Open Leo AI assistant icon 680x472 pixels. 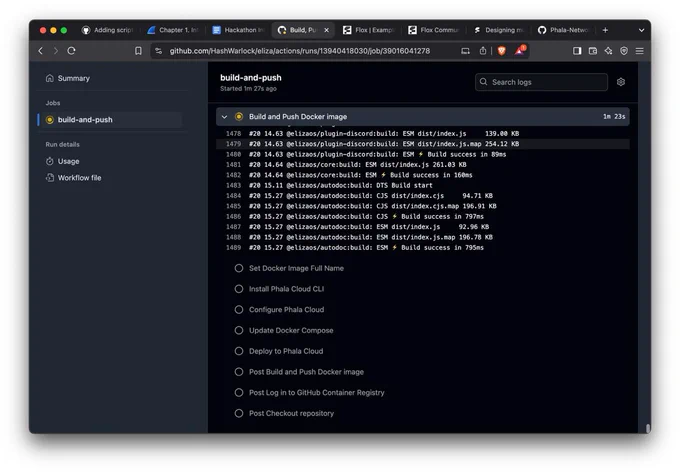click(x=608, y=51)
